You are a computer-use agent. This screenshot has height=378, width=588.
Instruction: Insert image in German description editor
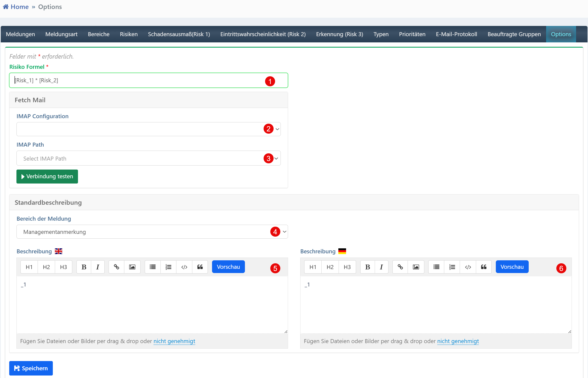click(x=416, y=267)
